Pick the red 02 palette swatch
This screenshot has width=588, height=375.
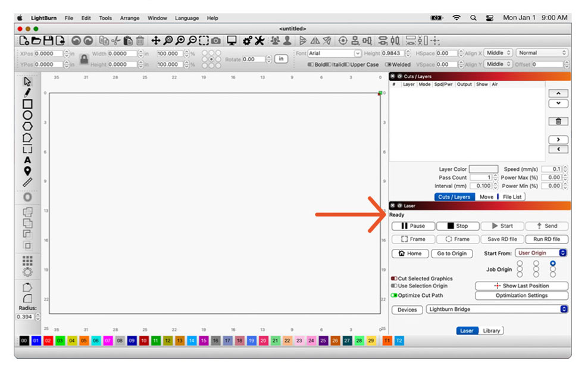pos(48,341)
